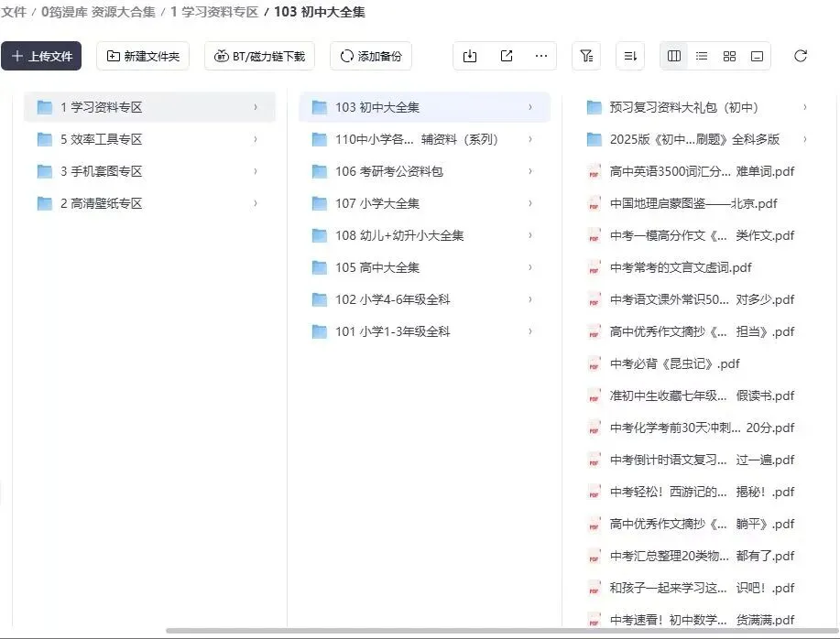Image resolution: width=840 pixels, height=639 pixels.
Task: Expand chevron of 预习复习资料大礼包（初中）
Action: coord(805,107)
